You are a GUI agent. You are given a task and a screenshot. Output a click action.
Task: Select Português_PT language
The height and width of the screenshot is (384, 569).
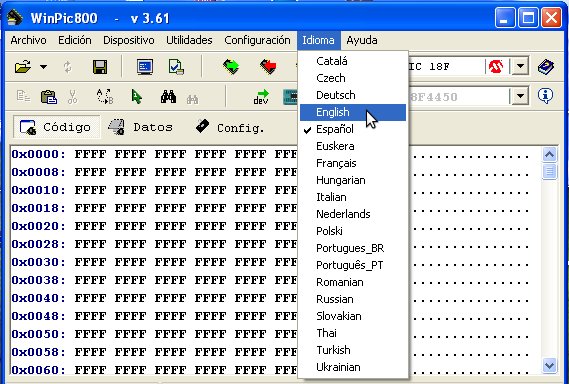point(353,265)
